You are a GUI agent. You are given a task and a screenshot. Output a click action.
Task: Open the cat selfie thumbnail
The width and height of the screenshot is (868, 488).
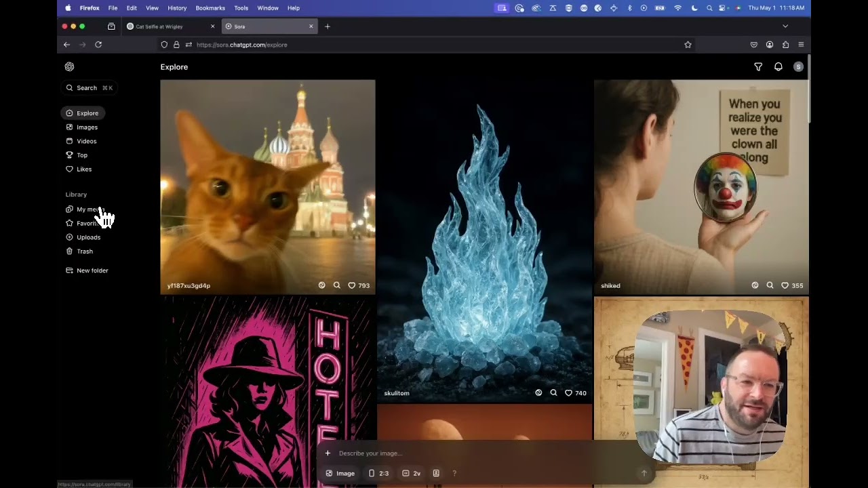click(268, 187)
